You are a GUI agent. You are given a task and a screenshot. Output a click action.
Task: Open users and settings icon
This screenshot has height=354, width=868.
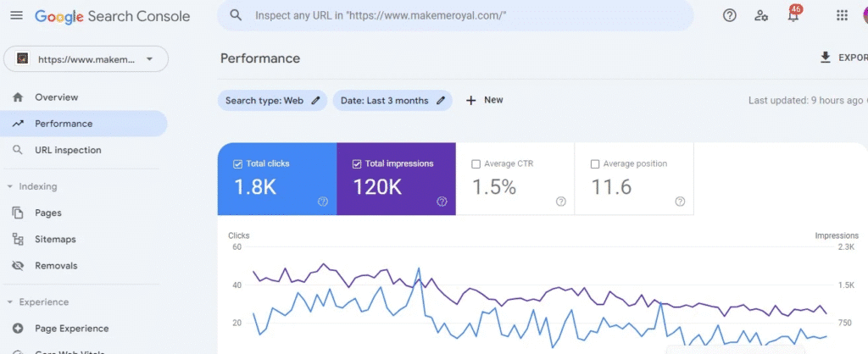[761, 15]
